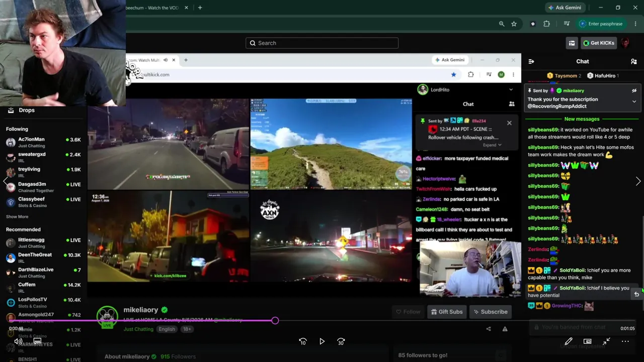Click the previous arrow on the left edge
The height and width of the screenshot is (362, 644).
(x=6, y=182)
